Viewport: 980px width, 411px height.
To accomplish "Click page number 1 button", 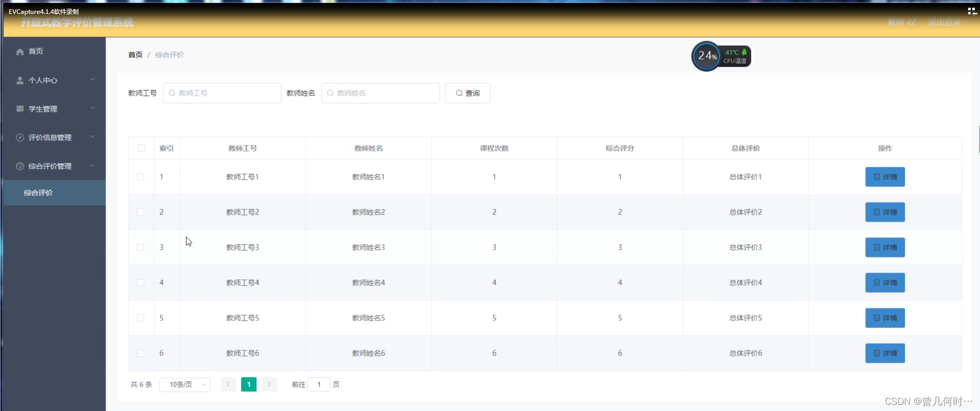I will pos(249,384).
